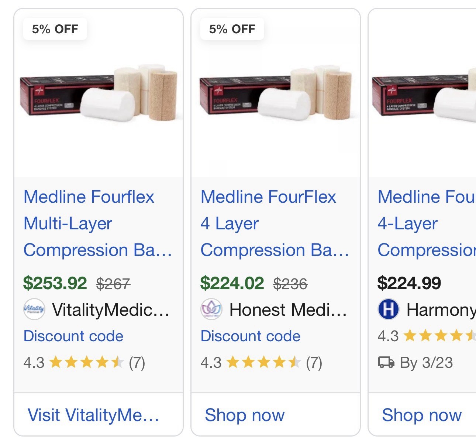
Task: Open Medline Fourflex Multi-Layer Compression title link
Action: coord(97,223)
